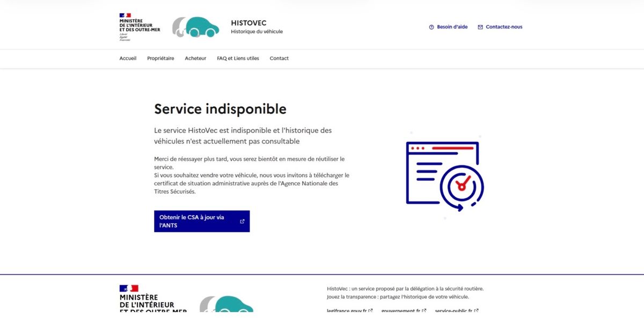Click the footer HistoVec car logo

[226, 304]
